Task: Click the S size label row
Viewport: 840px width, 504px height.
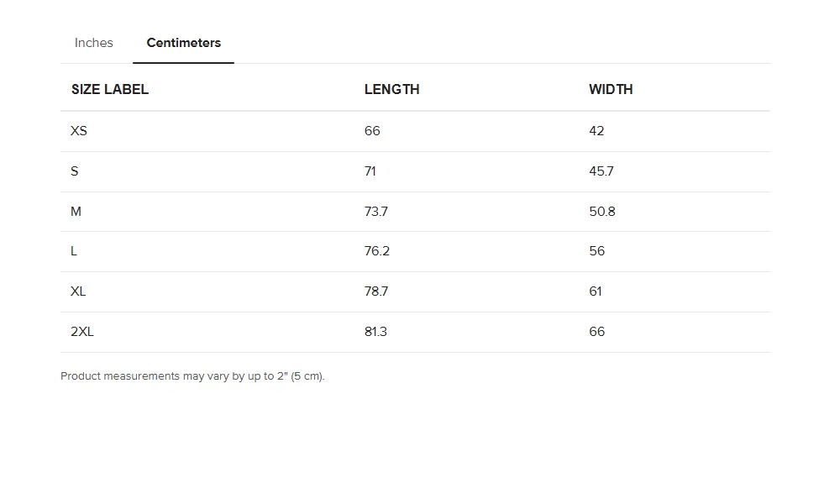Action: 75,171
